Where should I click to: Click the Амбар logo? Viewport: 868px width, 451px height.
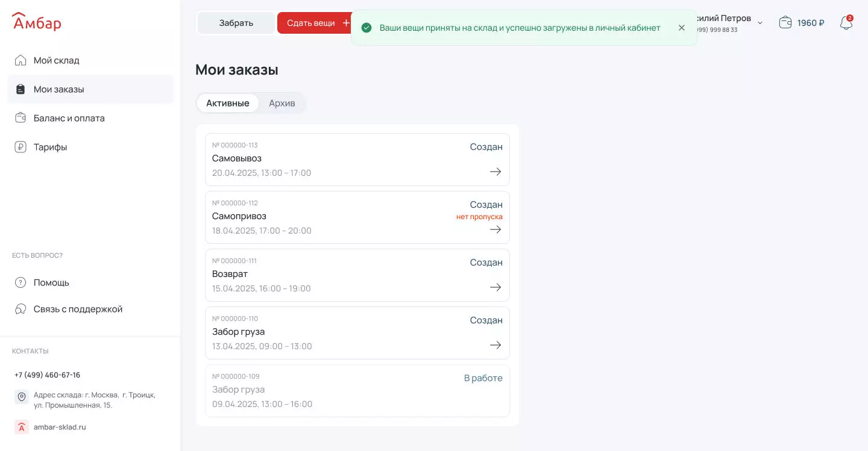coord(37,22)
